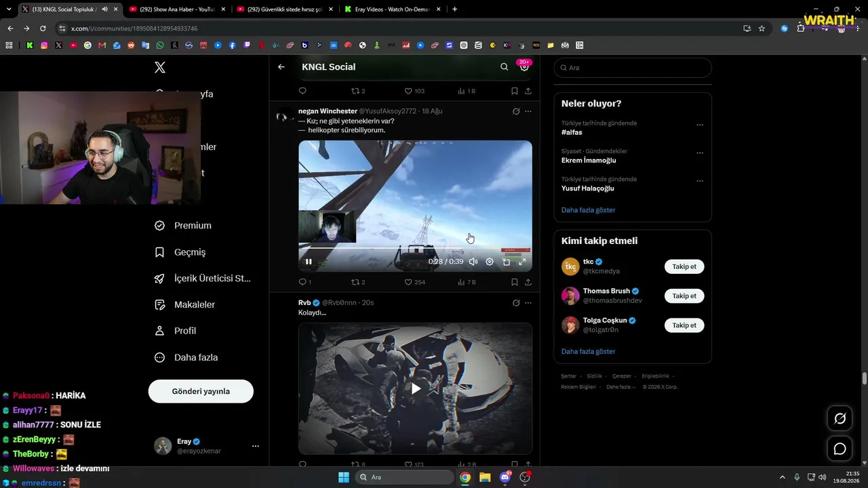Open more options on Rvb post
Screen dimensions: 868x488
click(528, 303)
